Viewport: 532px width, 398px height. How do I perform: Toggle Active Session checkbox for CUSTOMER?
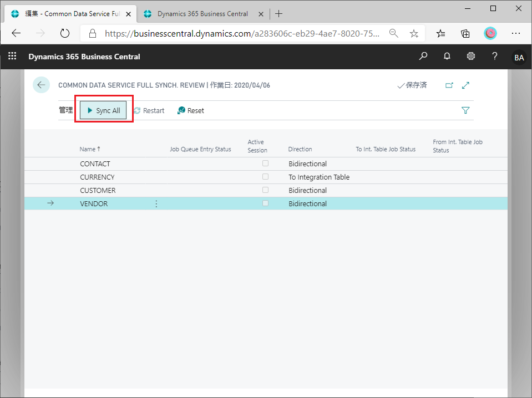point(265,190)
